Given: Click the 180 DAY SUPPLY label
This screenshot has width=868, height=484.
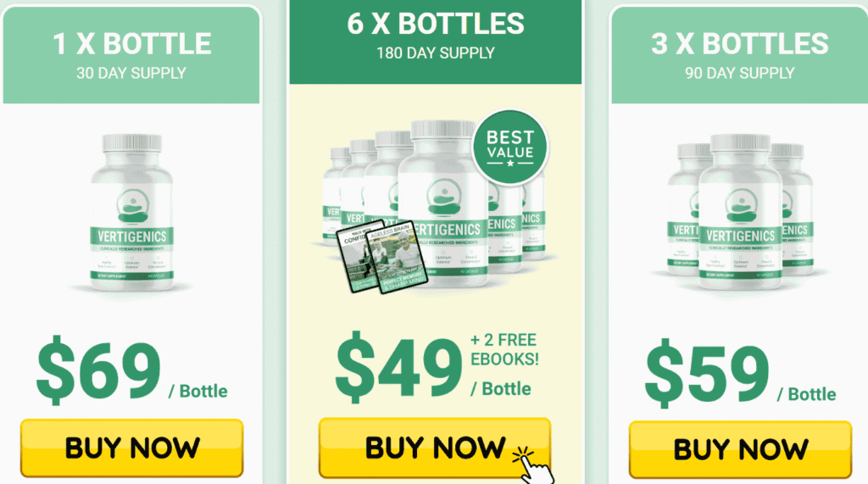Looking at the screenshot, I should tap(435, 53).
